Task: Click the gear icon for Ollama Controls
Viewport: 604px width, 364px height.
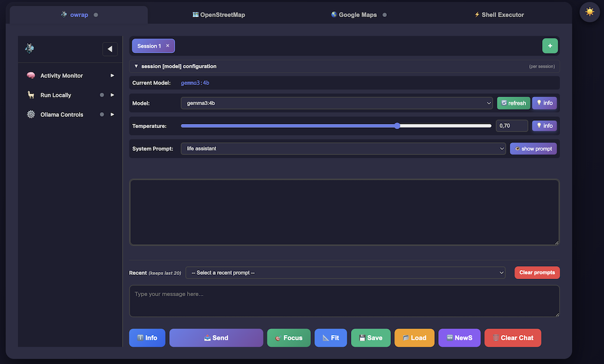Action: pos(31,114)
